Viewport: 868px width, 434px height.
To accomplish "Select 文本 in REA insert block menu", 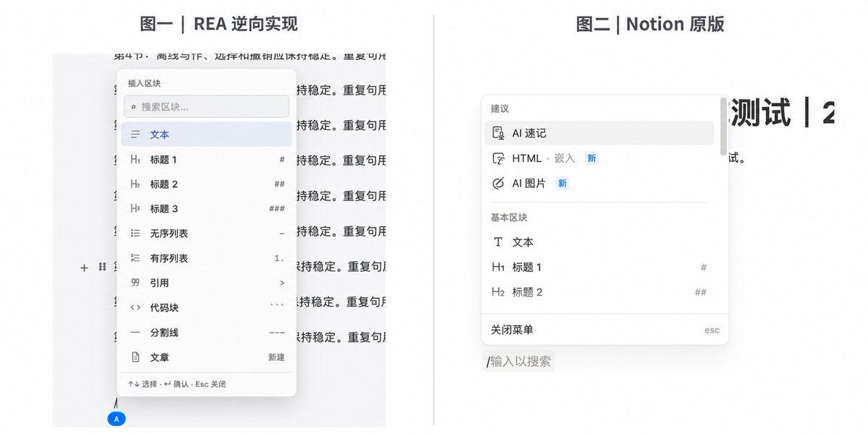I will click(x=206, y=135).
